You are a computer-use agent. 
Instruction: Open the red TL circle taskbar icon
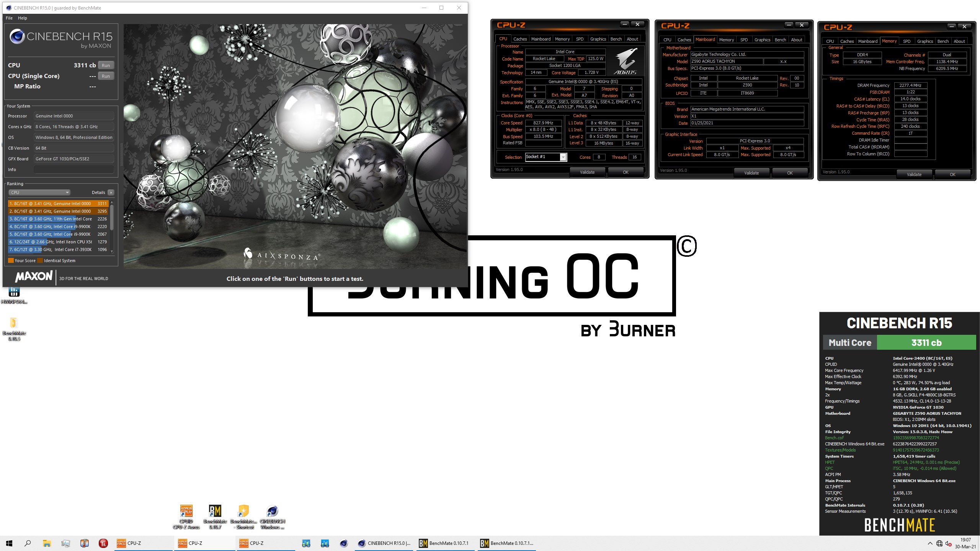103,543
